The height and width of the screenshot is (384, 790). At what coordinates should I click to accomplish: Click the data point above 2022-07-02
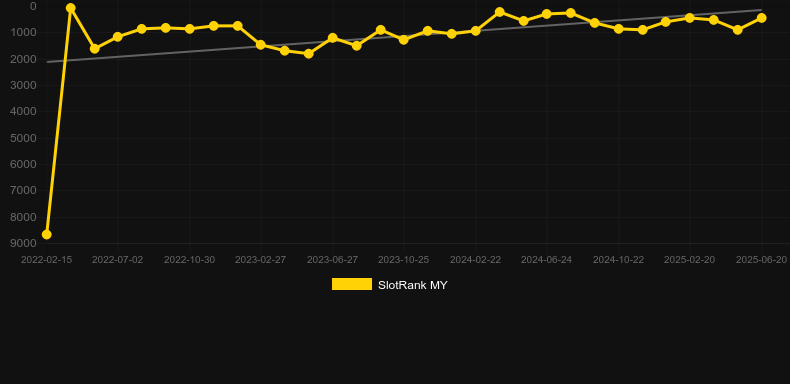click(x=118, y=37)
